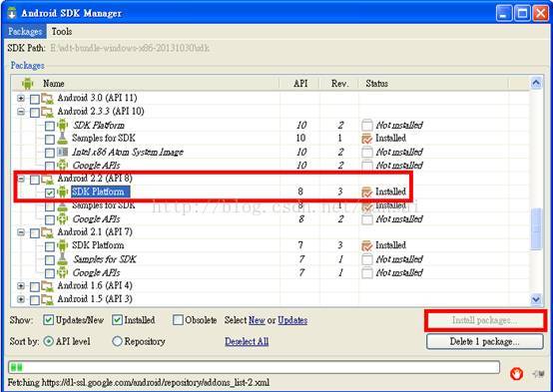Image resolution: width=553 pixels, height=392 pixels.
Task: Click the Intel x86 Atom System Image icon
Action: [x=62, y=152]
